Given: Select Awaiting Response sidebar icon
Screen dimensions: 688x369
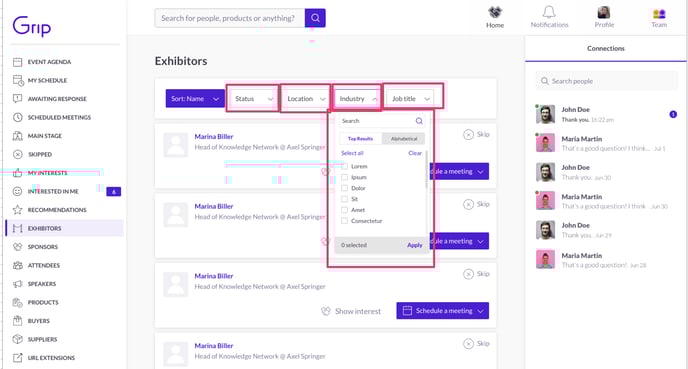Looking at the screenshot, I should [x=18, y=99].
